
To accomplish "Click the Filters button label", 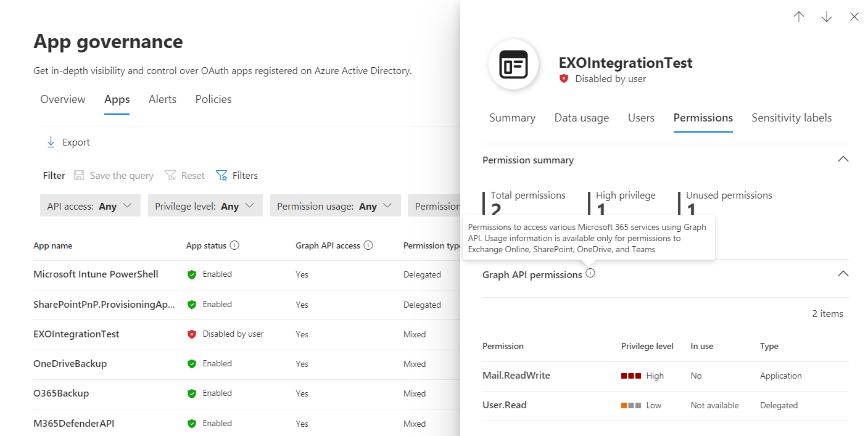I will click(245, 176).
